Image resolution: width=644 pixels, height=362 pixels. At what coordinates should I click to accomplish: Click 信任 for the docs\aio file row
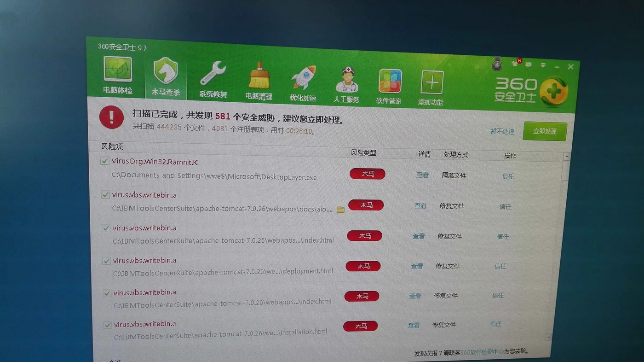(506, 207)
